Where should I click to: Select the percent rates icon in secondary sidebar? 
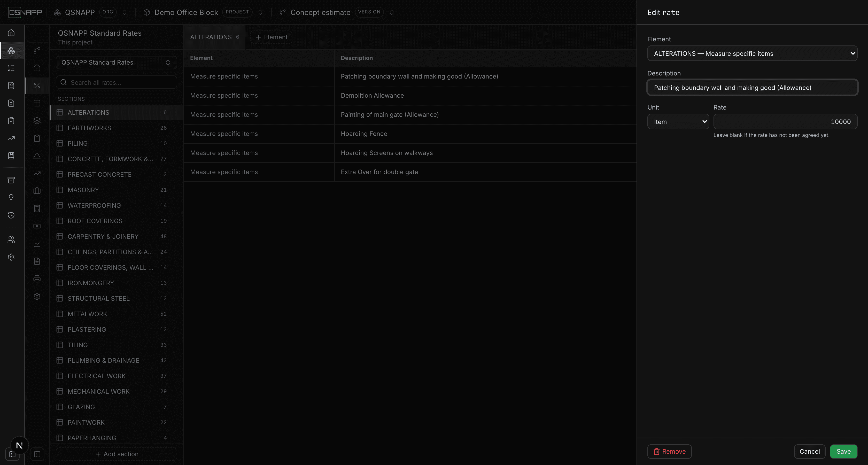(37, 86)
